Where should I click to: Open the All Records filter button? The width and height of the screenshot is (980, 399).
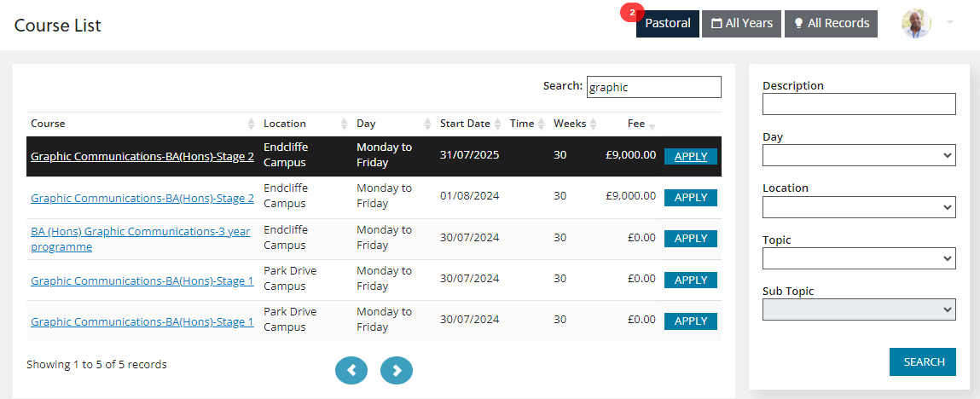pyautogui.click(x=832, y=24)
